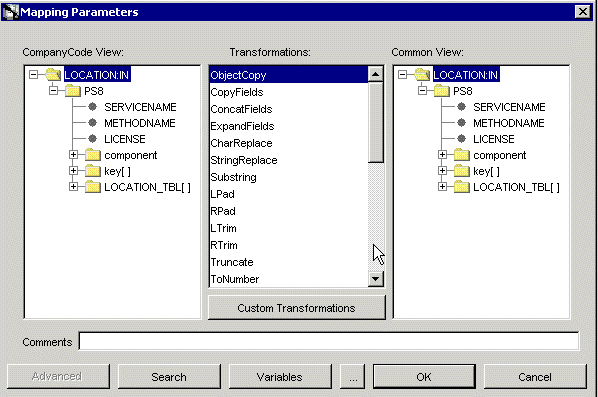The width and height of the screenshot is (598, 397).
Task: Collapse LOCATION:IN node in CompanyCode View
Action: (x=34, y=74)
